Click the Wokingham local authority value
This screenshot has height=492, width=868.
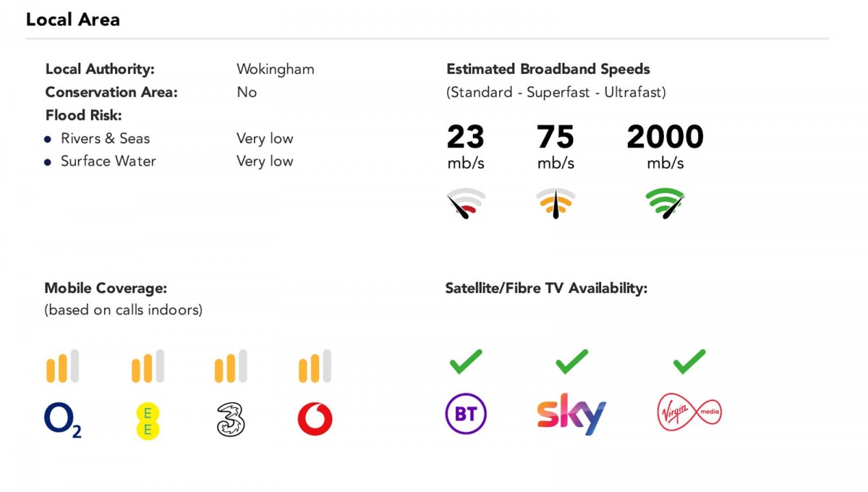click(x=275, y=69)
